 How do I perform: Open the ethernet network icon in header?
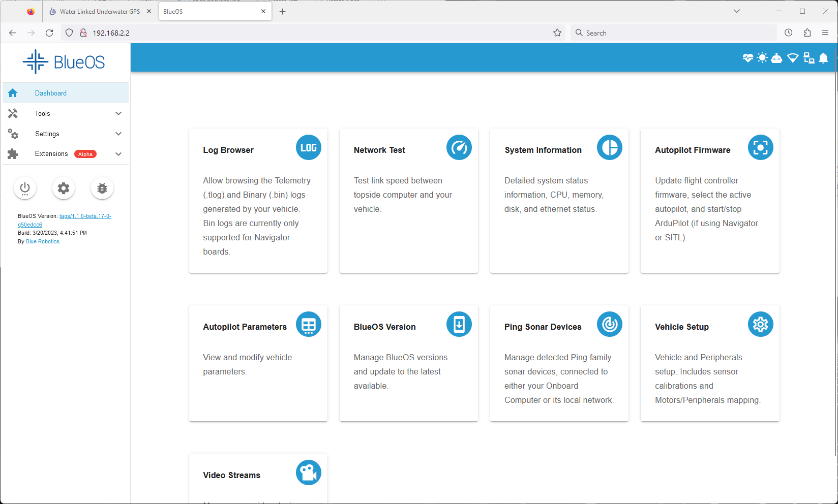[x=809, y=58]
